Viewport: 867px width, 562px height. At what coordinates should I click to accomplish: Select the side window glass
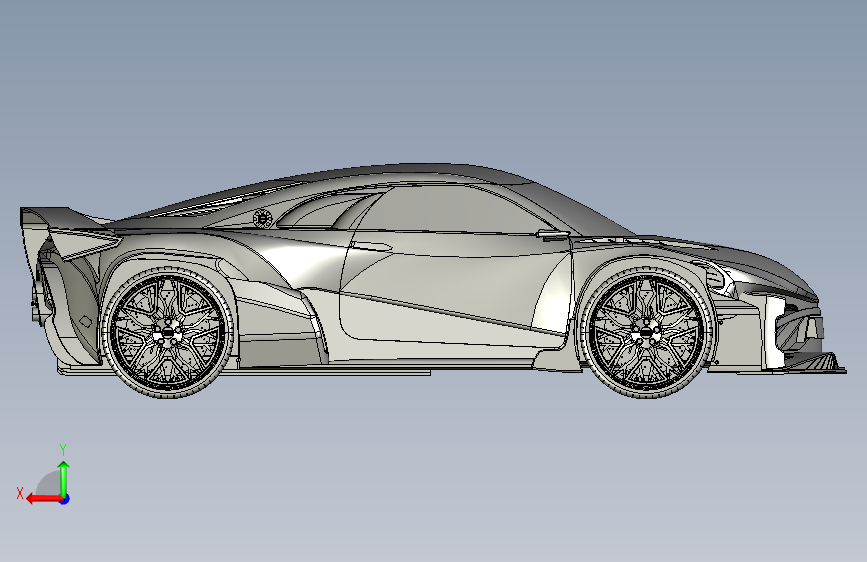pyautogui.click(x=451, y=209)
